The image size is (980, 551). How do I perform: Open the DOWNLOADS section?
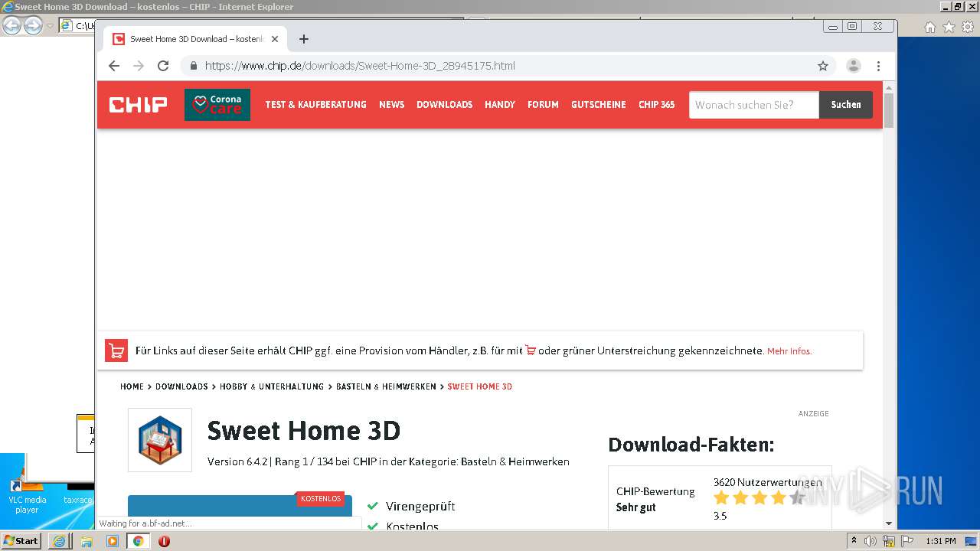click(x=444, y=105)
